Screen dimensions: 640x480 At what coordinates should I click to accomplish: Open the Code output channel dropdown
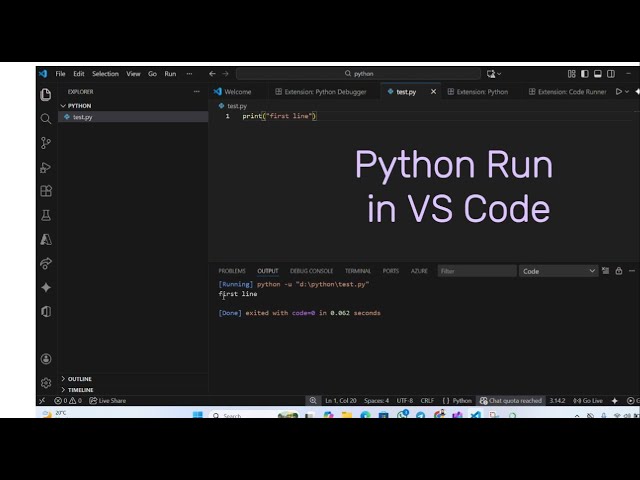558,271
